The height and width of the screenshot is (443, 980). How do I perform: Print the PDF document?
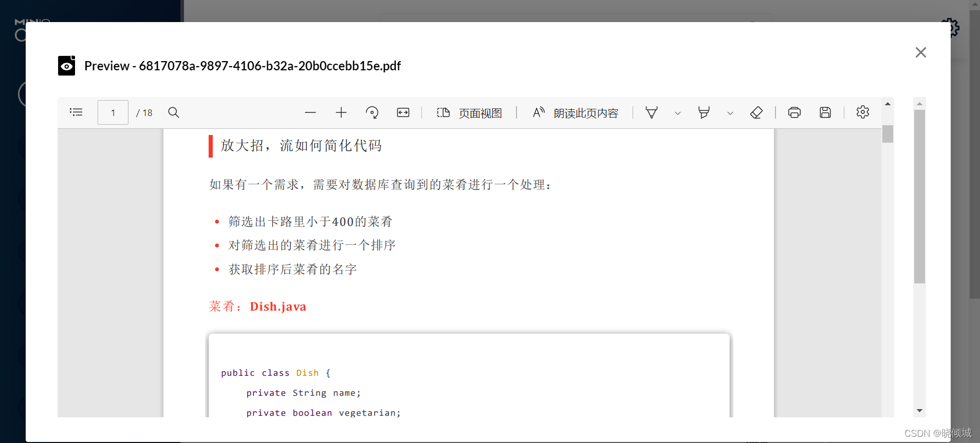[x=794, y=112]
